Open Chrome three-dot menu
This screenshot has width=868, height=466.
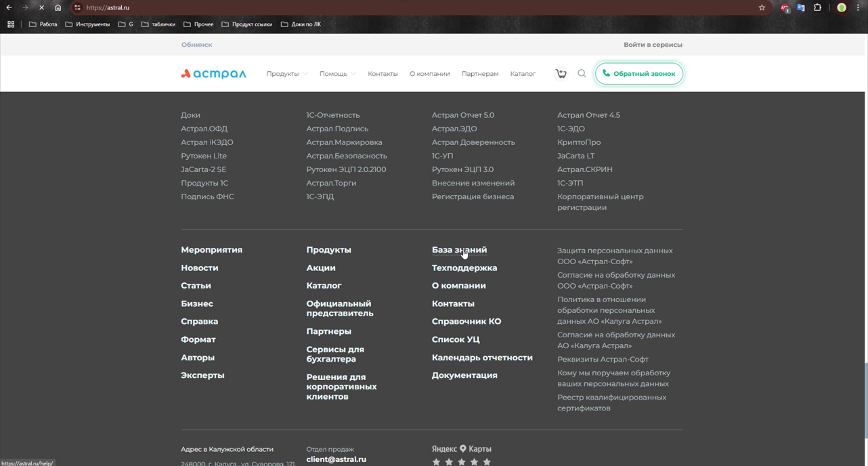(x=858, y=7)
